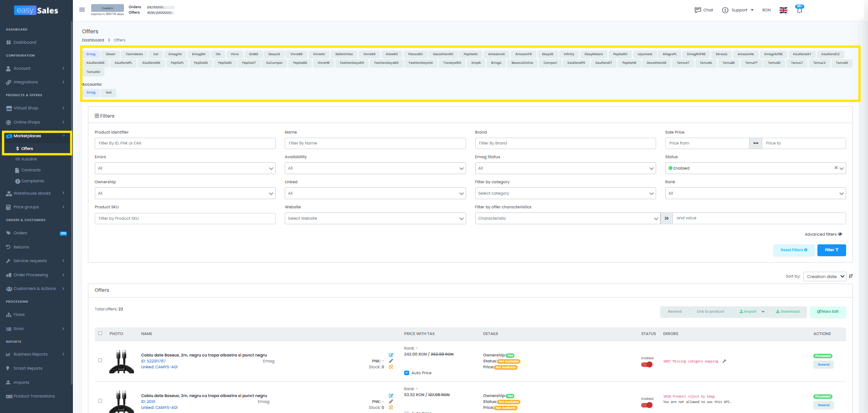Show Advanced filters via eye toggle
Image resolution: width=868 pixels, height=413 pixels.
point(840,234)
